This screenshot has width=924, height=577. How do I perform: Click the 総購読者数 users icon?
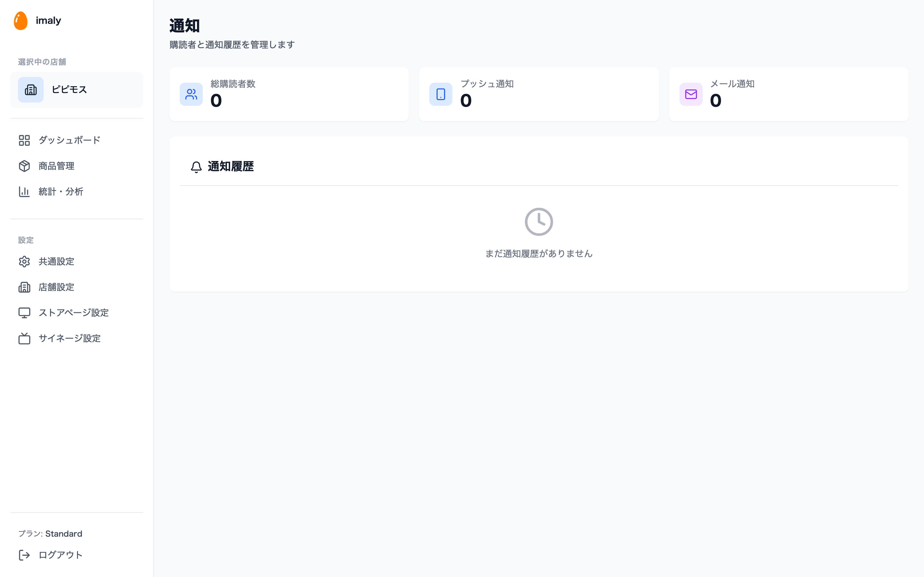[x=191, y=94]
